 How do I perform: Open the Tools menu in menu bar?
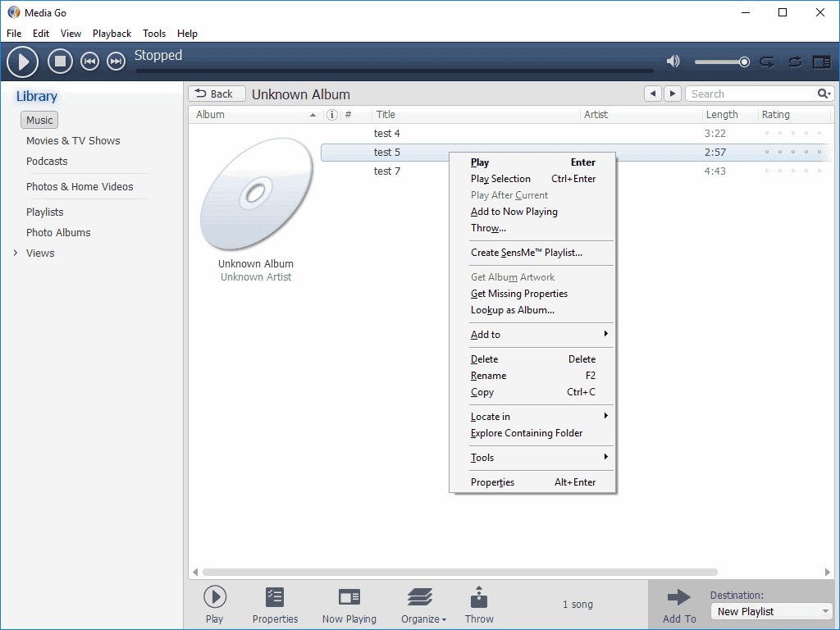tap(153, 33)
